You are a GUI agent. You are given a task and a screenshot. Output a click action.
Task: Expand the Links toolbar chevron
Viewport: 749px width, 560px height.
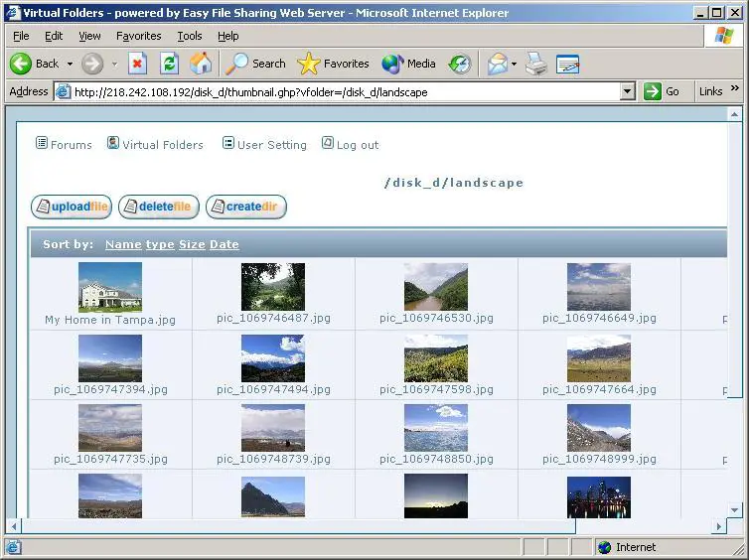[735, 89]
